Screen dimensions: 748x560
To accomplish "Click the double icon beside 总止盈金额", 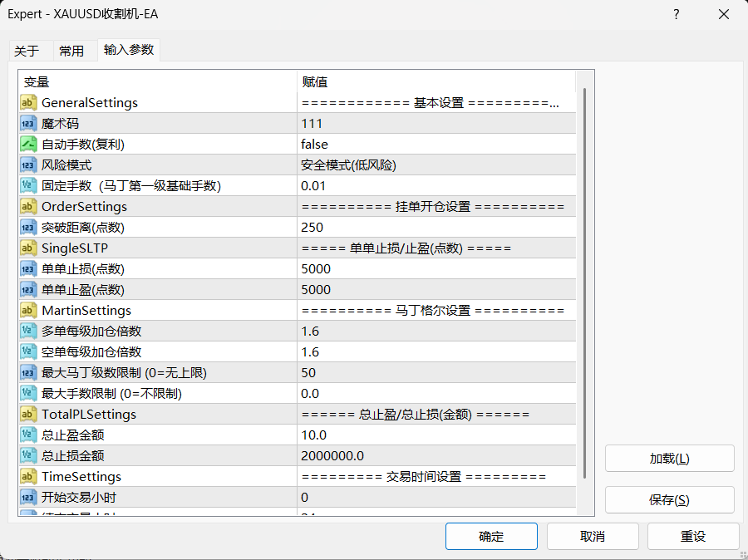I will 28,435.
